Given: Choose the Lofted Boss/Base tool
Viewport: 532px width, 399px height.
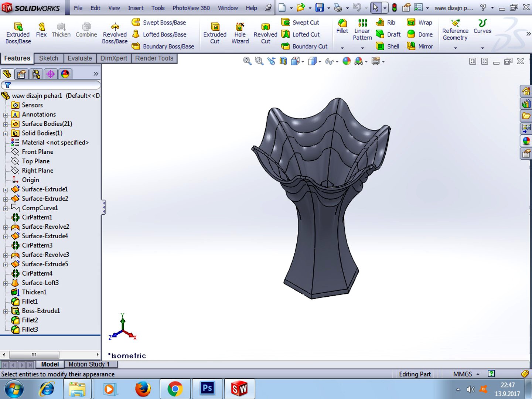Looking at the screenshot, I should coord(159,34).
